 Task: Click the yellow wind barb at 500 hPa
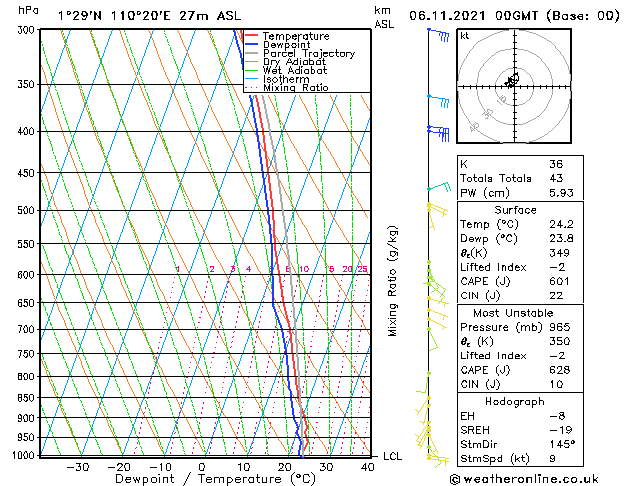point(435,208)
